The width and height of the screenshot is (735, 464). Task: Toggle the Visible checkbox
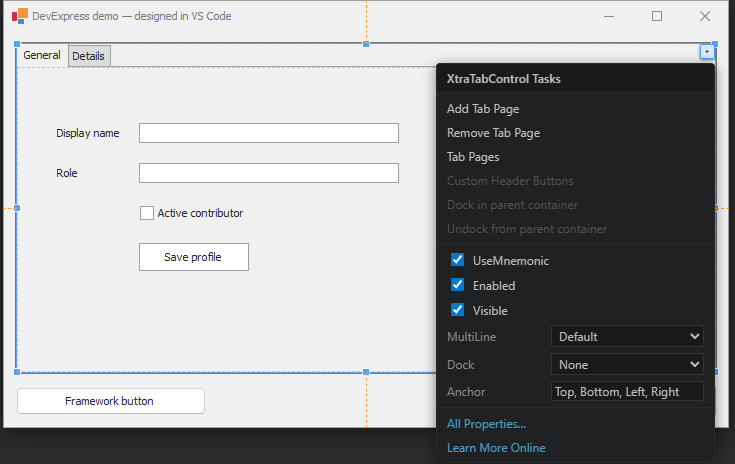[458, 310]
